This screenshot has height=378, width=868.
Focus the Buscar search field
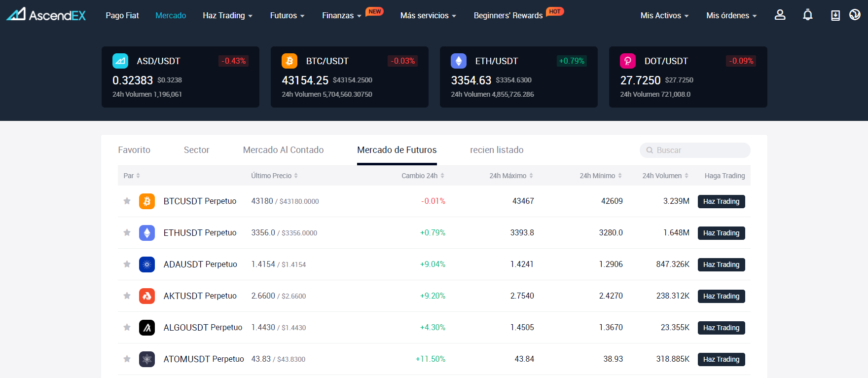click(695, 151)
